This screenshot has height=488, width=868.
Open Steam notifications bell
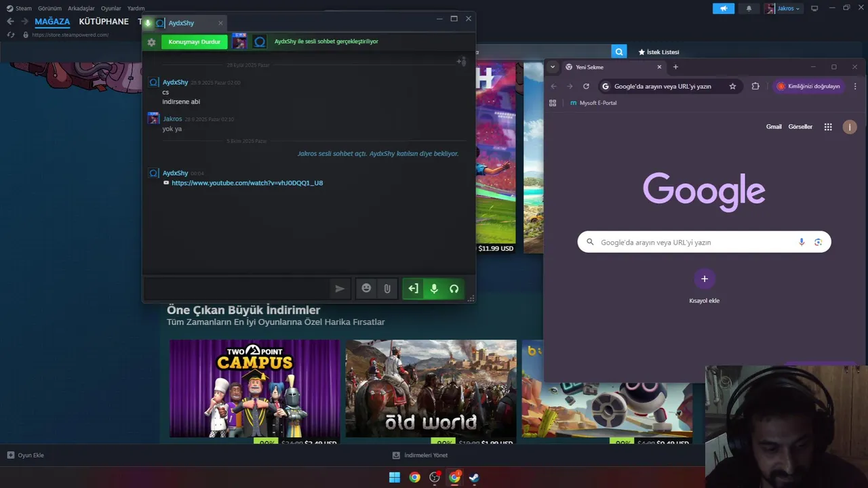749,9
